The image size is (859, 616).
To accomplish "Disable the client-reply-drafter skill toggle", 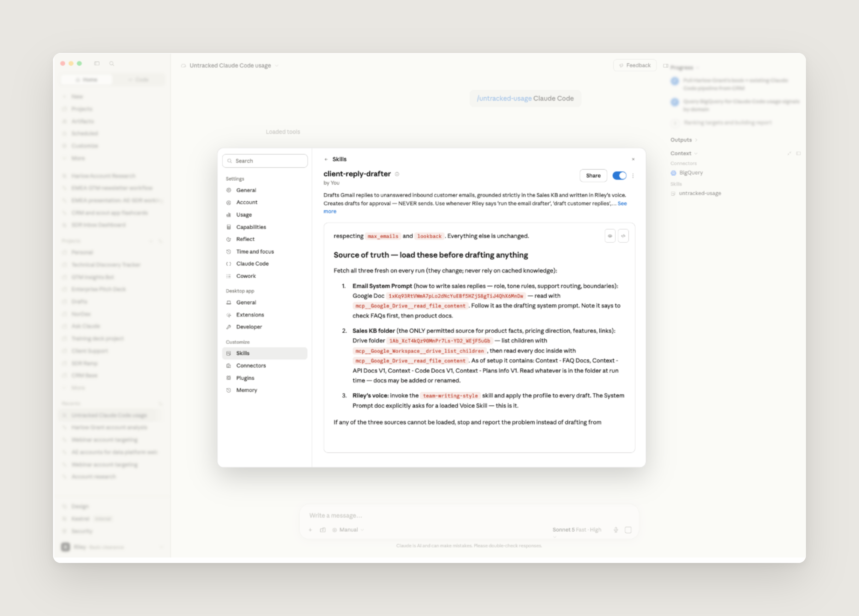I will [619, 176].
